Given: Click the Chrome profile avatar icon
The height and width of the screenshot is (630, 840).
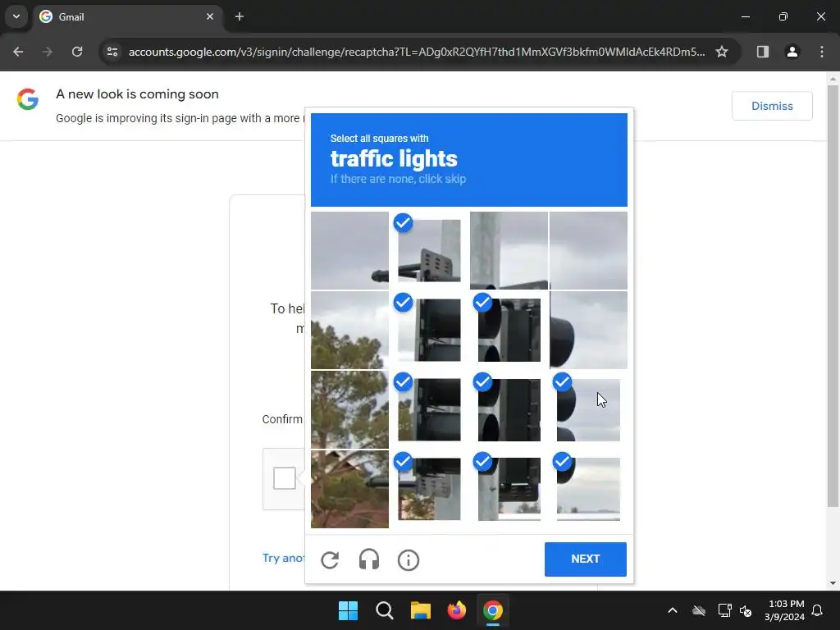Looking at the screenshot, I should point(792,52).
